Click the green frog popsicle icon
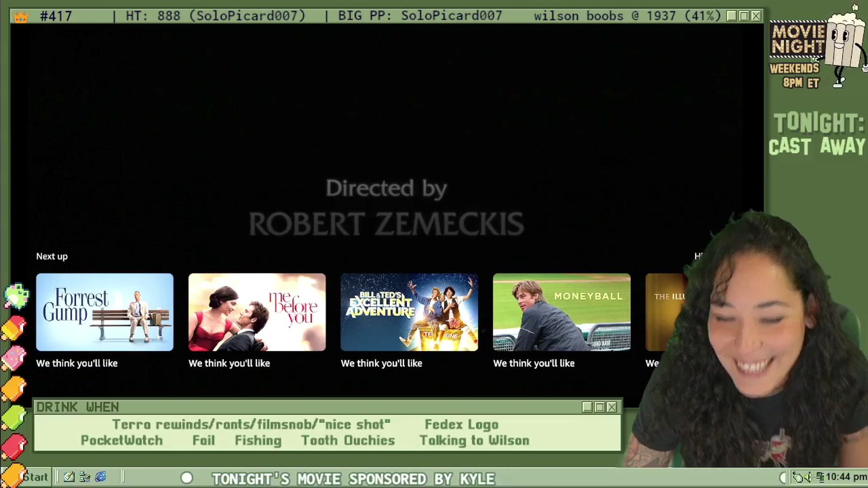 (16, 296)
